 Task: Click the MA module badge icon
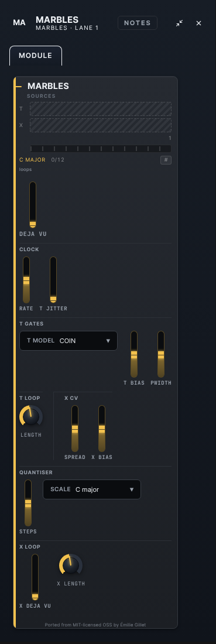(x=19, y=23)
